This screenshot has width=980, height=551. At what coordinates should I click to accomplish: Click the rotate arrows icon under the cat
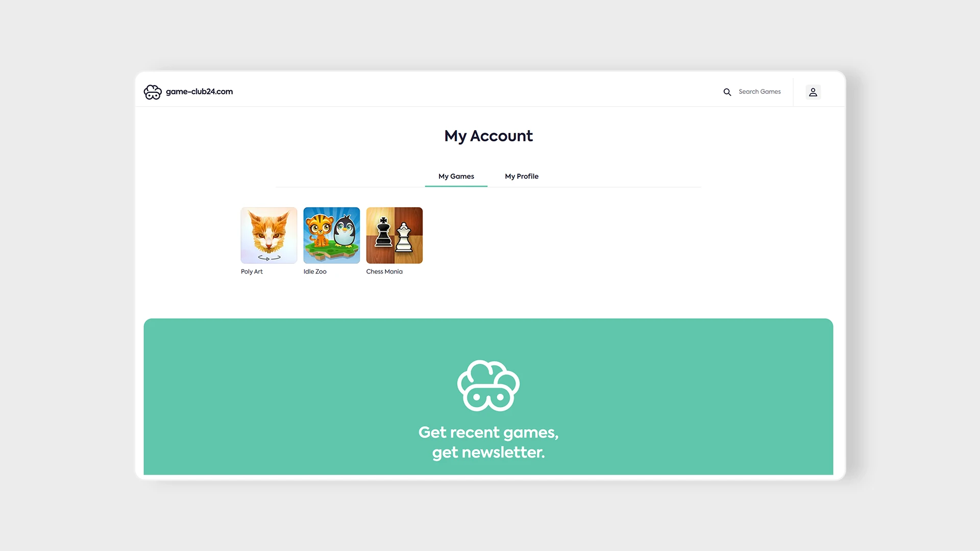coord(269,258)
